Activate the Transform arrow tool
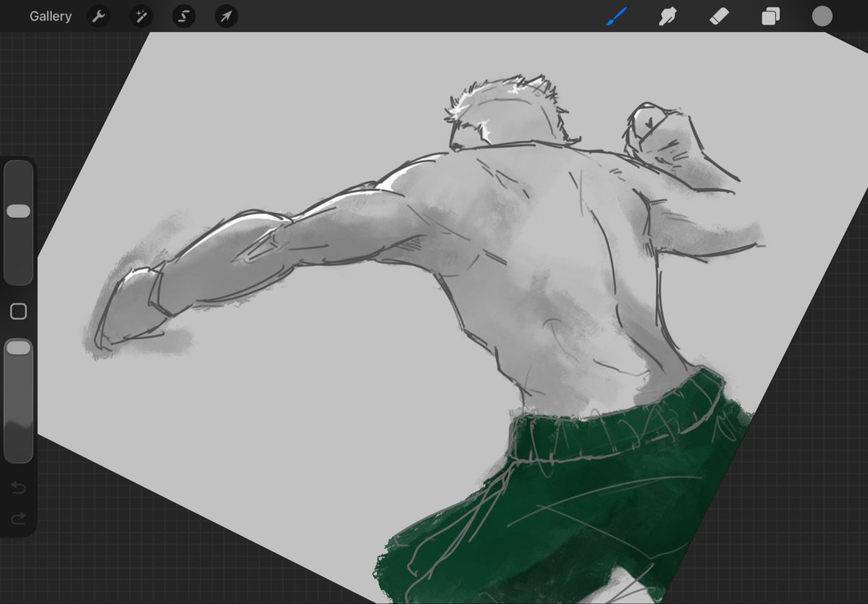The width and height of the screenshot is (868, 604). 227,16
